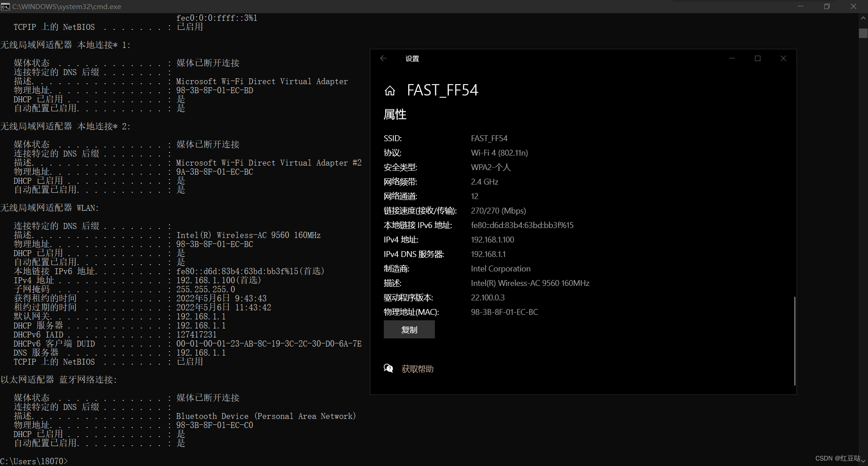Image resolution: width=868 pixels, height=466 pixels.
Task: Click link speed value 270/270 (Mbps)
Action: point(499,211)
